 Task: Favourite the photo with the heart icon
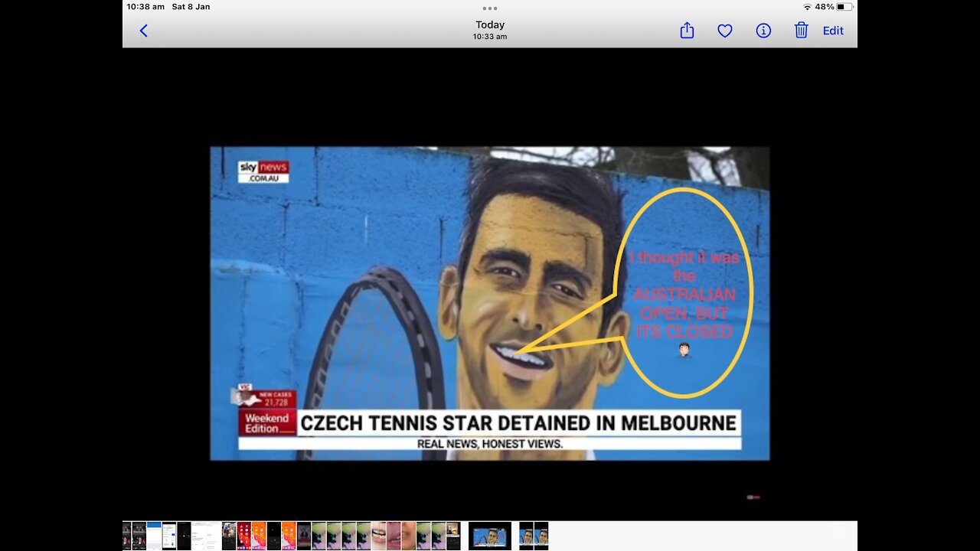coord(725,31)
